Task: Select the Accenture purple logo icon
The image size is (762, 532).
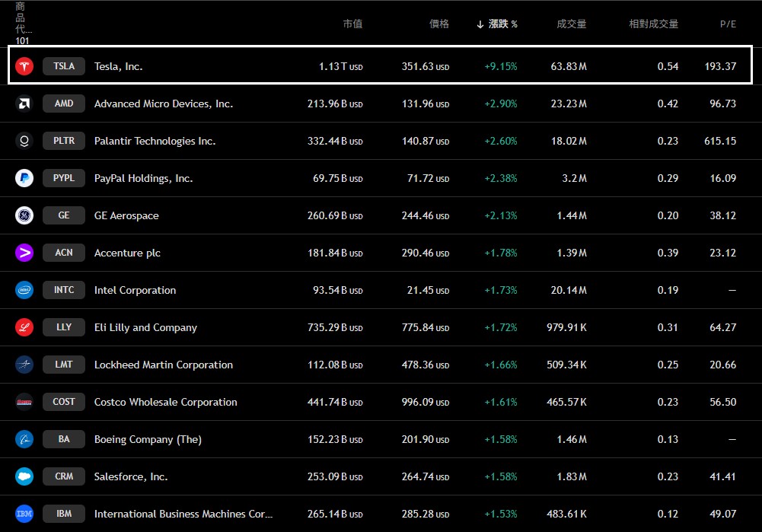Action: point(24,253)
